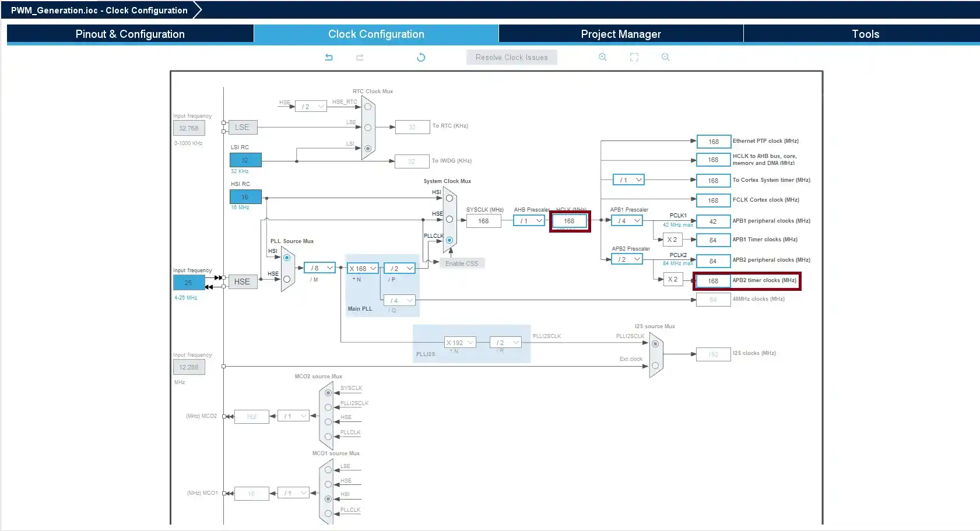Select HSE in PLL Source Mux
980x531 pixels.
click(x=287, y=279)
